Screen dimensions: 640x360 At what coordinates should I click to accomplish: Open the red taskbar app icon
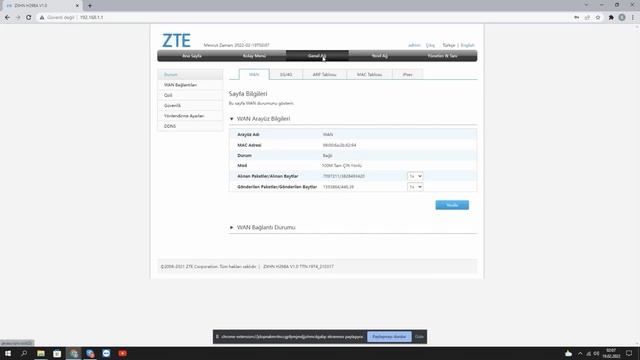122,353
